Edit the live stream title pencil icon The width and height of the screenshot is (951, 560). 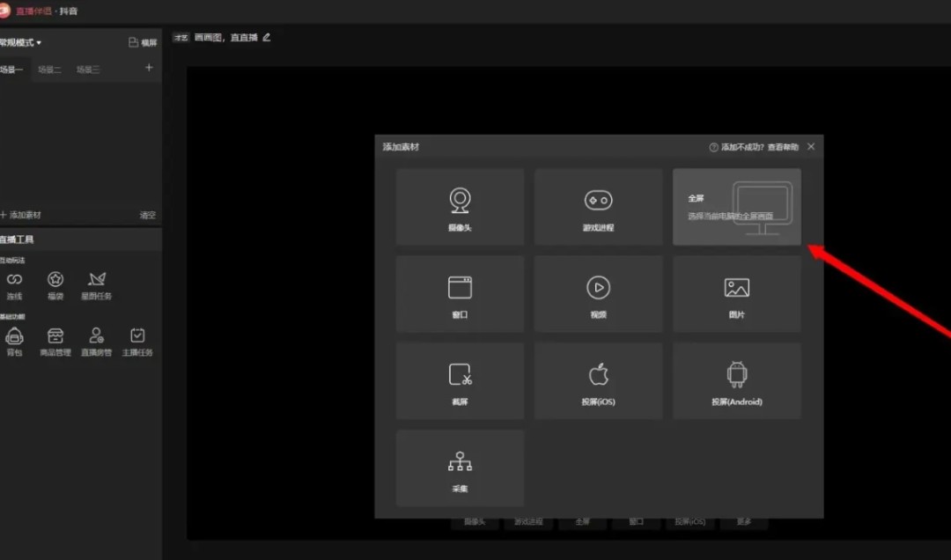[x=267, y=38]
